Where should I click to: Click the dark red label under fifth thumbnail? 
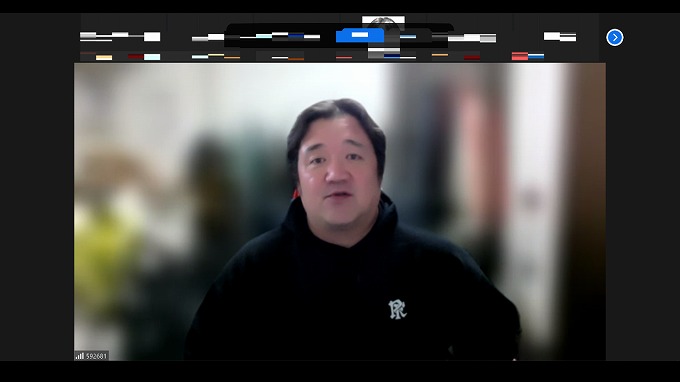pos(472,57)
